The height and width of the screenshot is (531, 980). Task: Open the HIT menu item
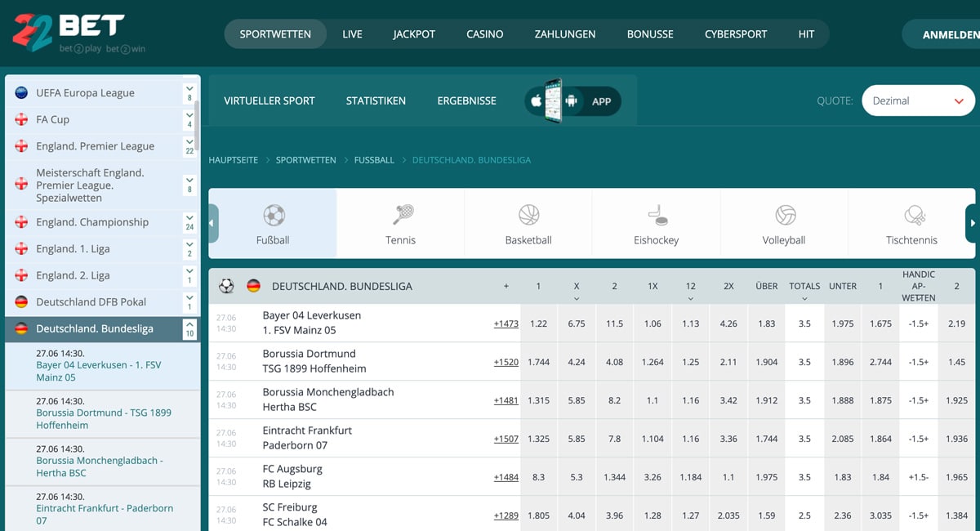point(806,34)
